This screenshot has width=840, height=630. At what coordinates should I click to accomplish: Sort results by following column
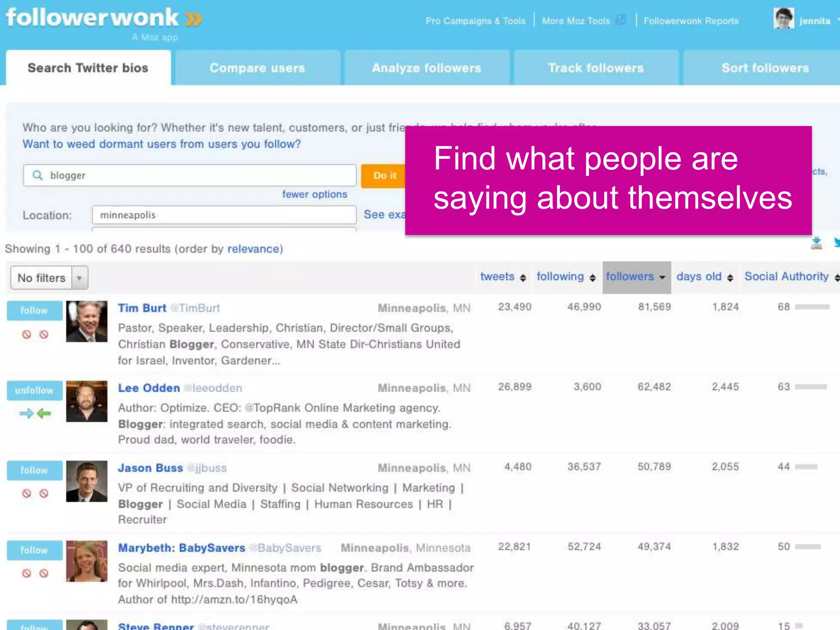(x=566, y=277)
